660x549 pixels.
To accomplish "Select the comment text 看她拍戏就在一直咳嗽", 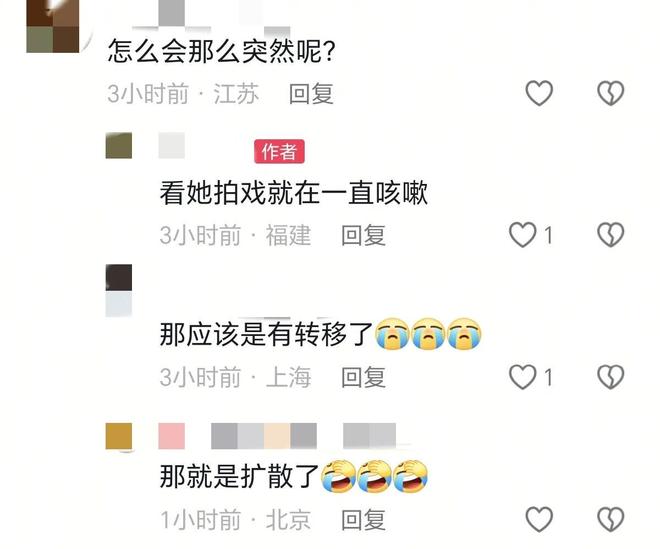I will pos(294,193).
